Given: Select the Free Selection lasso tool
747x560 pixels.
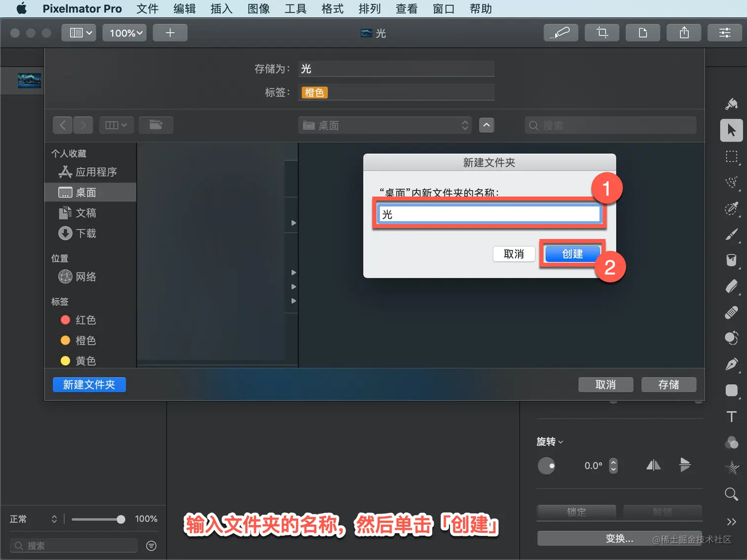Looking at the screenshot, I should tap(732, 182).
